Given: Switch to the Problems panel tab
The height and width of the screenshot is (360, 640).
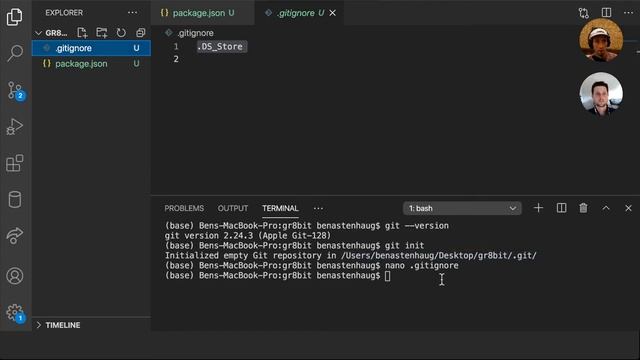Looking at the screenshot, I should (x=184, y=208).
